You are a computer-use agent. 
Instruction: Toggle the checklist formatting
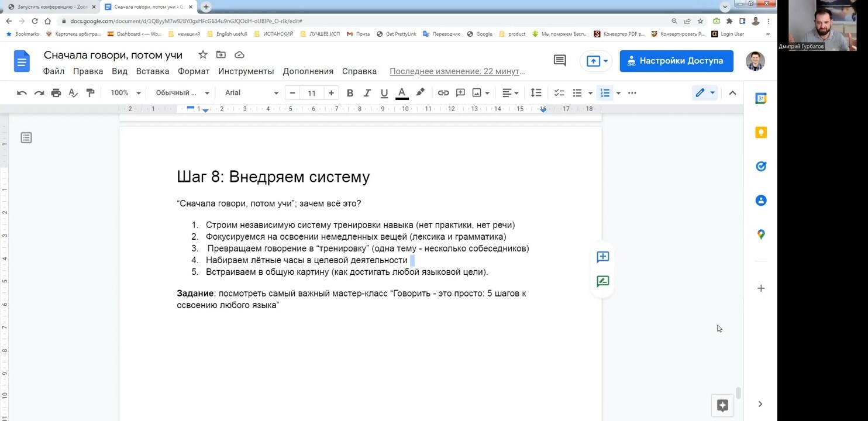point(559,93)
